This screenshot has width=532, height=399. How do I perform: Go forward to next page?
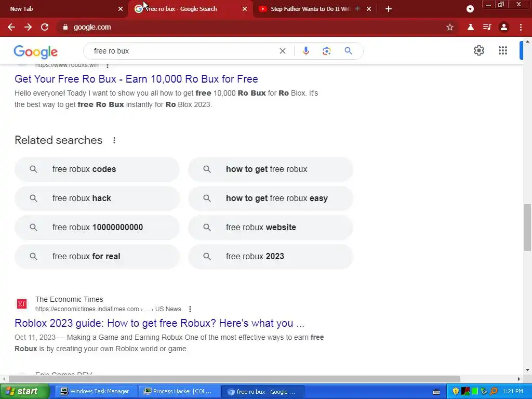(x=28, y=27)
